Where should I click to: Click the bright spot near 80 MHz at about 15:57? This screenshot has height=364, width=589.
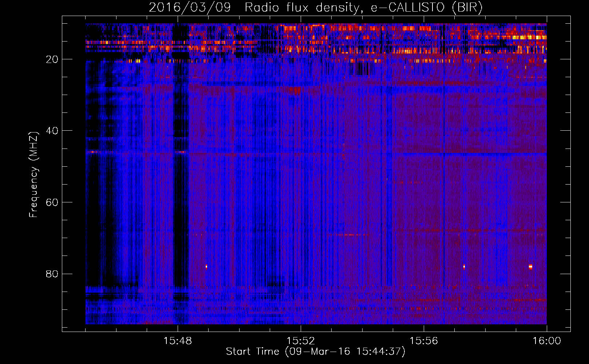464,266
